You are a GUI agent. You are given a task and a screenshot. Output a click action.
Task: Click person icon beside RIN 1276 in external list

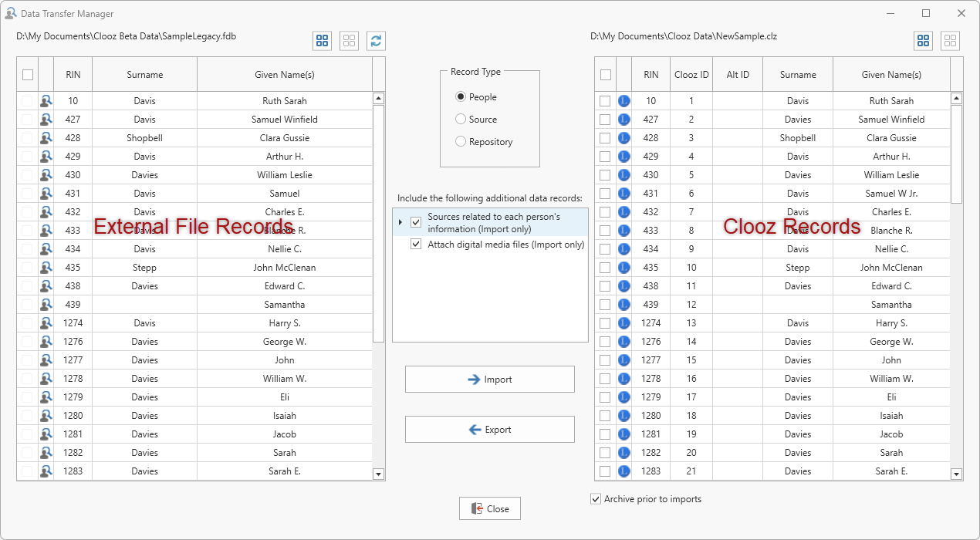tap(46, 342)
